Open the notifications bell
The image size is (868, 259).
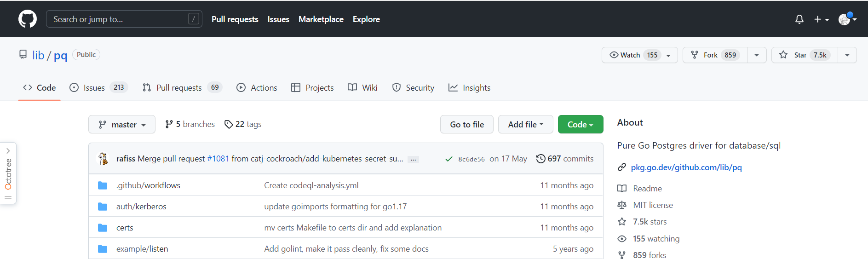click(799, 19)
